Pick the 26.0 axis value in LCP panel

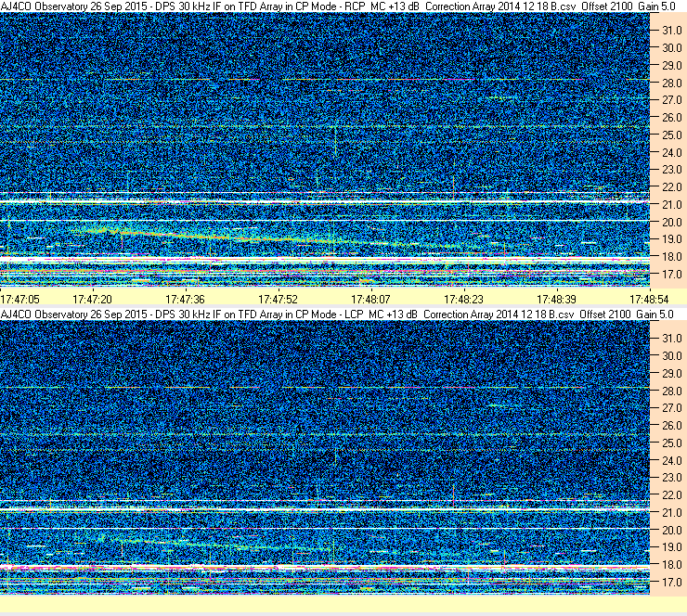point(671,426)
